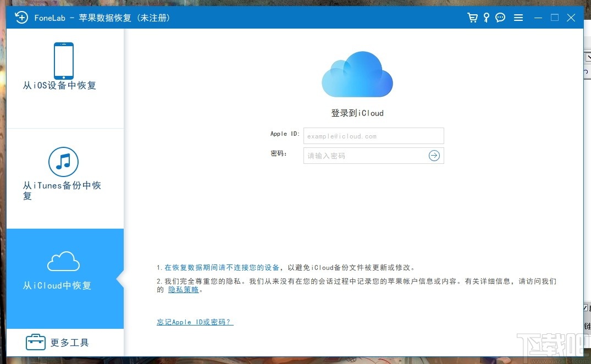The width and height of the screenshot is (591, 364).
Task: Click the blue circular arrow to sign in
Action: click(x=434, y=156)
